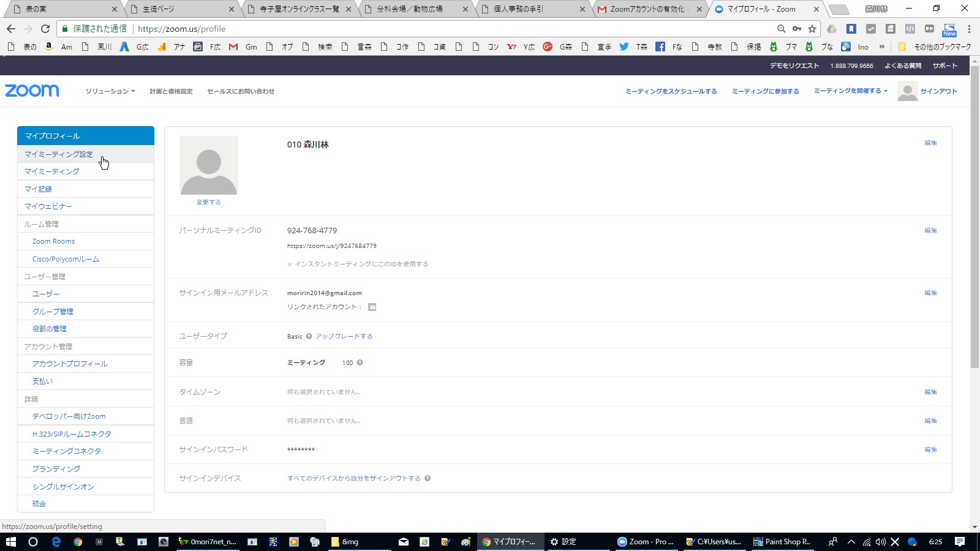
Task: Click the linked account envelope icon
Action: click(x=372, y=307)
